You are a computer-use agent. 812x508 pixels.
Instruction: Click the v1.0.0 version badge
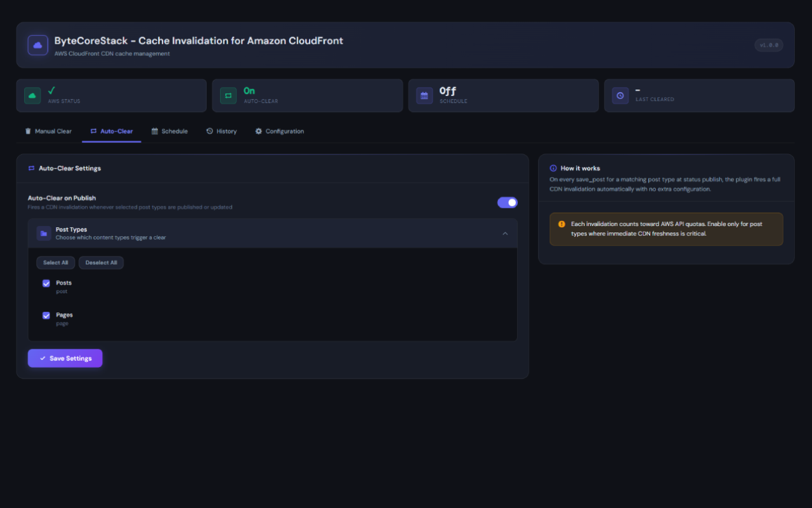(769, 45)
